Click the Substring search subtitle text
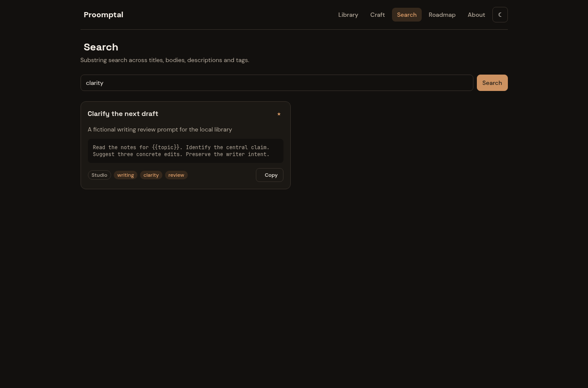Screen dimensions: 588x388 pos(165,60)
